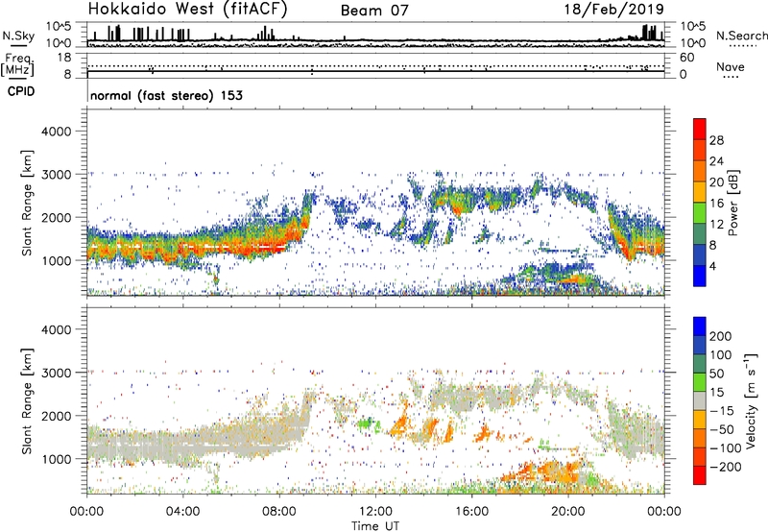Click the '16:00' time axis tick
Image resolution: width=768 pixels, height=532 pixels.
point(471,512)
